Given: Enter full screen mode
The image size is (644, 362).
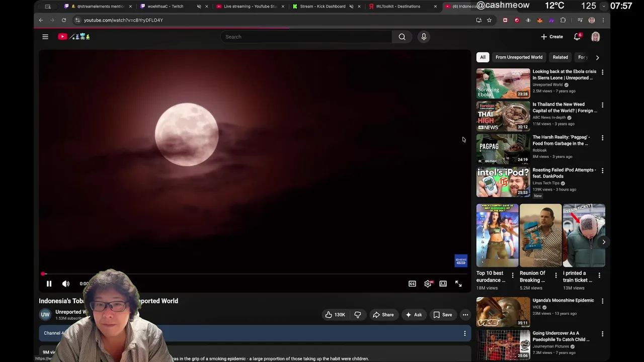Looking at the screenshot, I should pyautogui.click(x=458, y=284).
